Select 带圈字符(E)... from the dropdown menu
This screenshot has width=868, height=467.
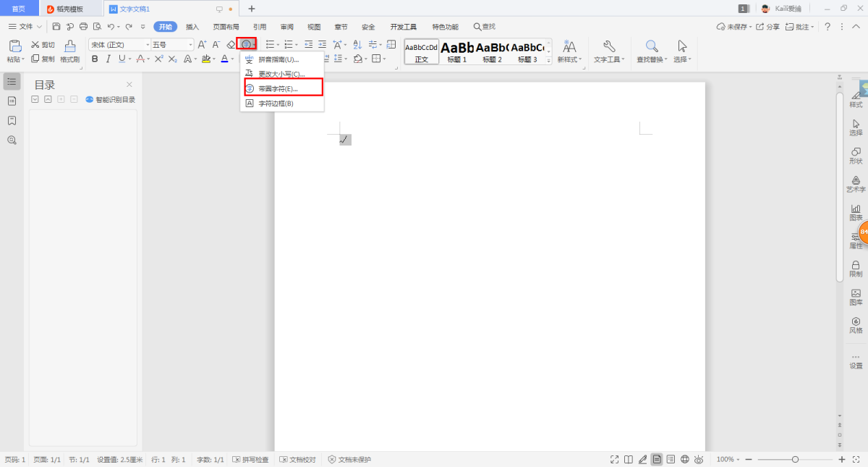click(278, 88)
